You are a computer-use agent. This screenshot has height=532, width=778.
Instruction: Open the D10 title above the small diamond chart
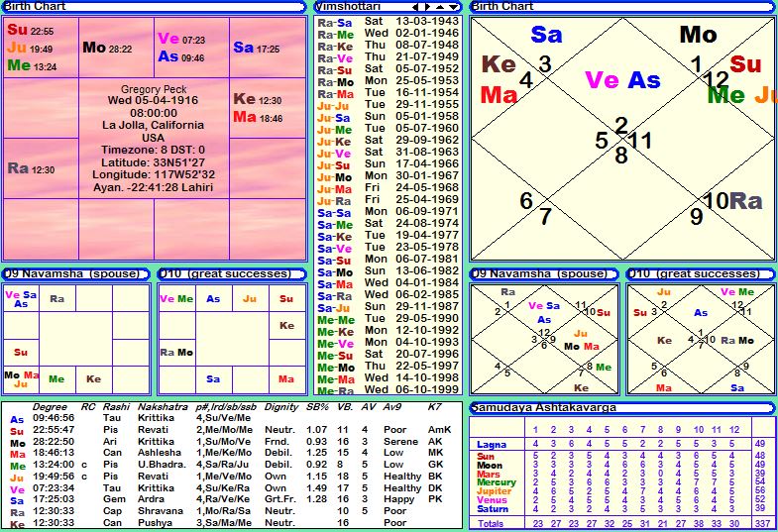click(x=701, y=273)
